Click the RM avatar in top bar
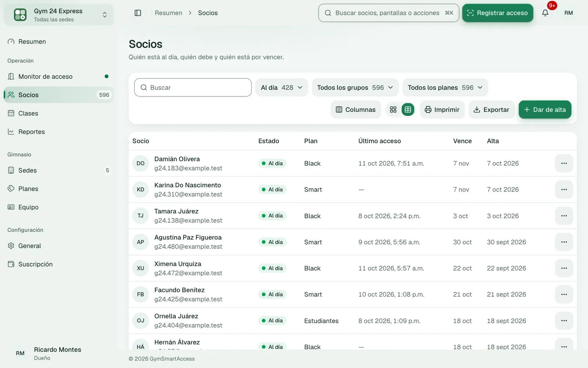 pyautogui.click(x=569, y=13)
